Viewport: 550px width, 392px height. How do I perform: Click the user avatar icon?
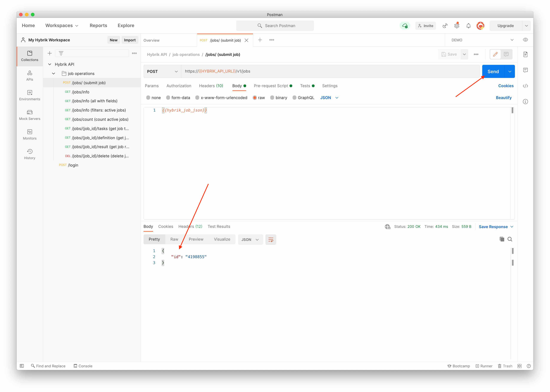click(x=480, y=26)
